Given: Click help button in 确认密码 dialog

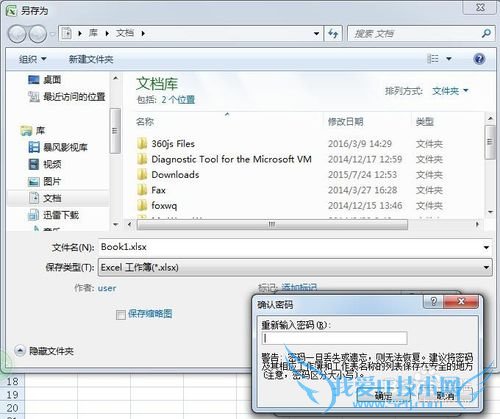Looking at the screenshot, I should pos(433,302).
